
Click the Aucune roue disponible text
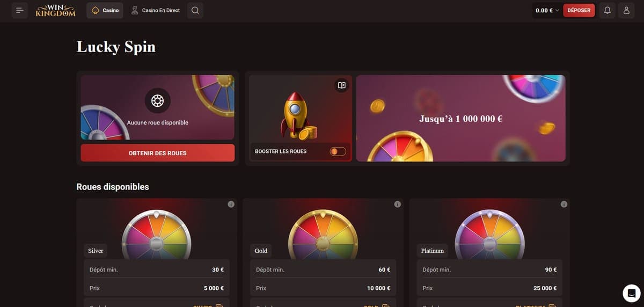coord(158,122)
